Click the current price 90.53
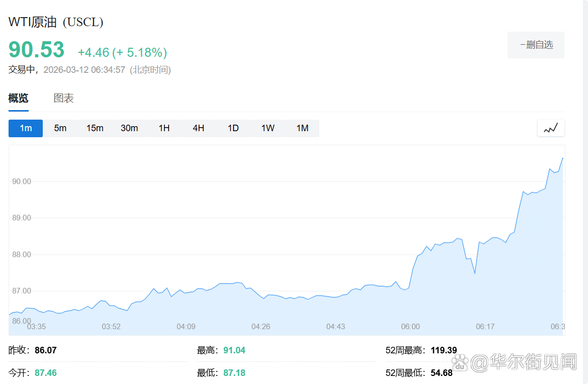 pos(37,50)
